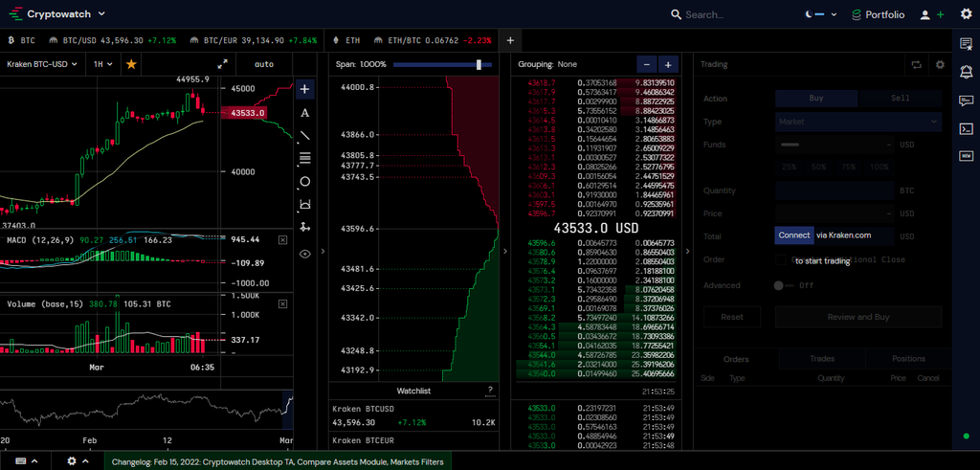The image size is (980, 470).
Task: Increase order book grouping with plus
Action: click(667, 64)
